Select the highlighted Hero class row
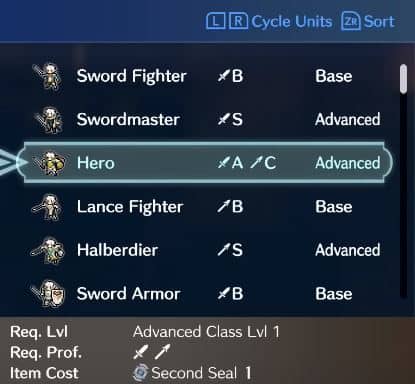Viewport: 415px width, 384px height. pos(204,163)
